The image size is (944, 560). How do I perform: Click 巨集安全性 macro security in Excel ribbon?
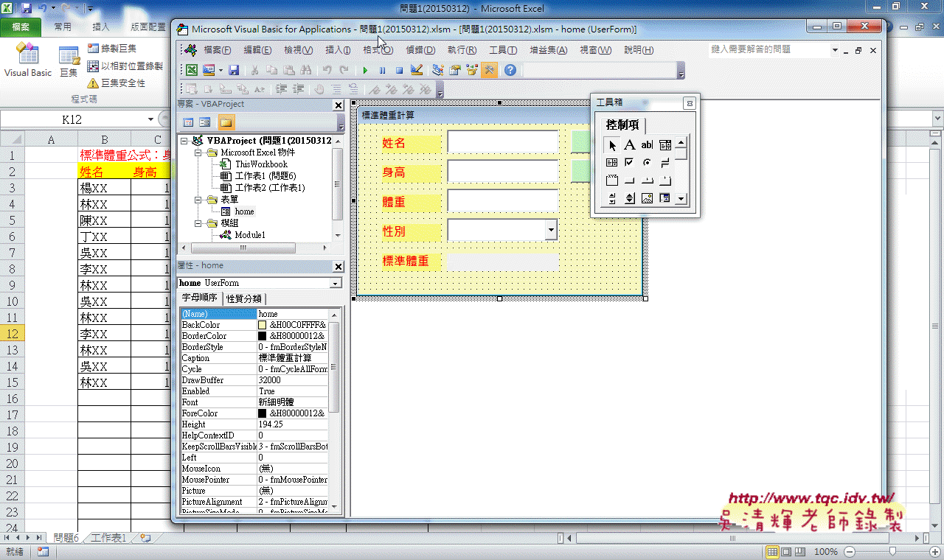(x=117, y=83)
